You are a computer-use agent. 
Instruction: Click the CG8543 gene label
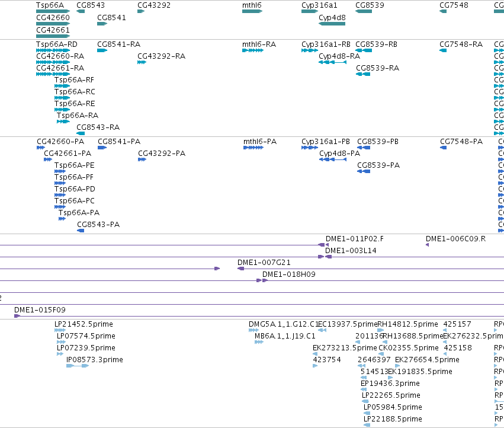(91, 5)
